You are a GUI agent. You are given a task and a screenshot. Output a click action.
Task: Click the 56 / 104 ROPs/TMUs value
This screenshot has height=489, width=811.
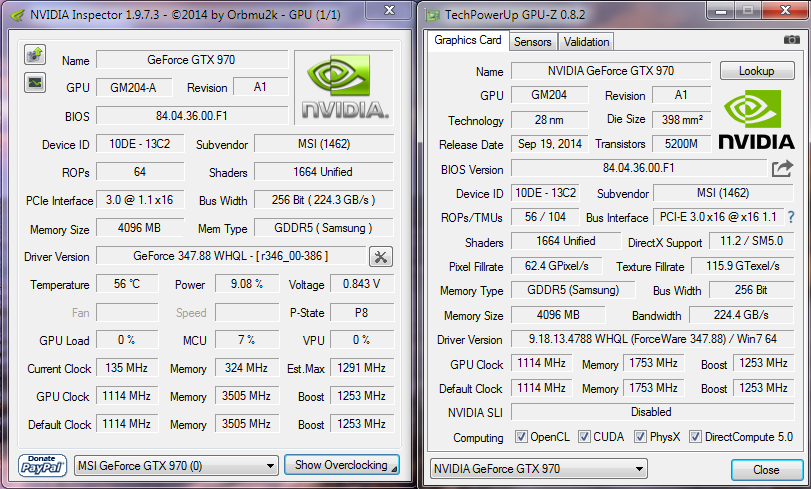[545, 217]
